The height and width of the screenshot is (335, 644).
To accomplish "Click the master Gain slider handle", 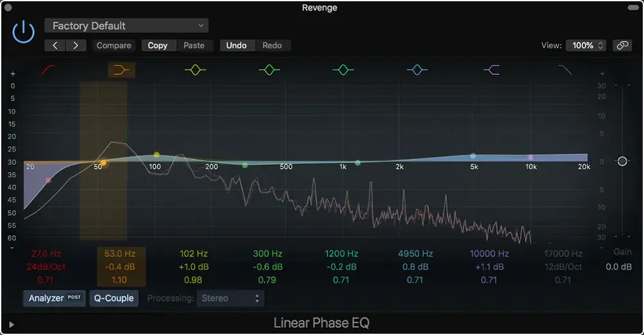I will (x=622, y=161).
